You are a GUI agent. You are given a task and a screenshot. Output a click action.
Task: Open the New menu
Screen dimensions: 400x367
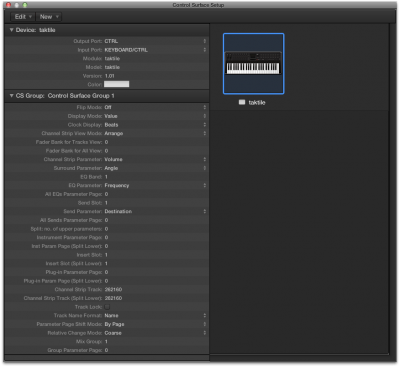pos(49,17)
